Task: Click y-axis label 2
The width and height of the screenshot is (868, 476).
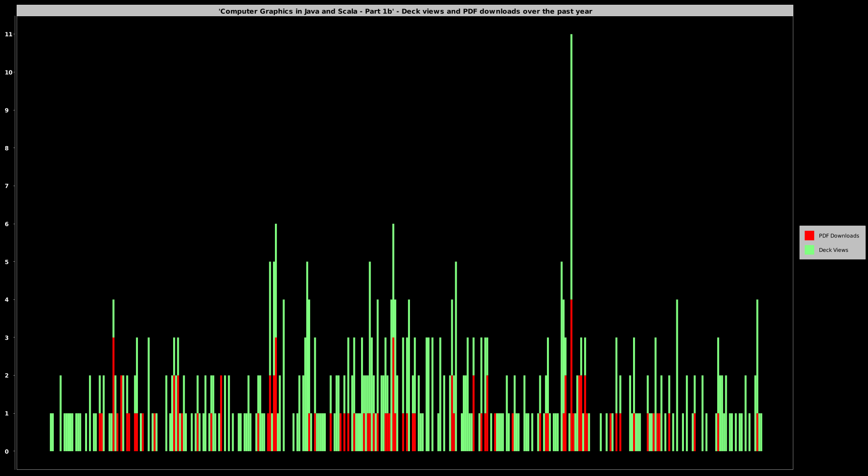Action: [7, 376]
